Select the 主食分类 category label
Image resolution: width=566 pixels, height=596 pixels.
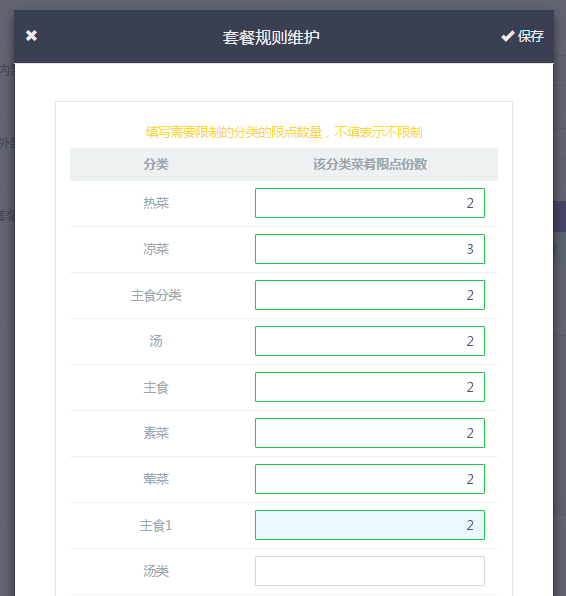click(x=156, y=295)
